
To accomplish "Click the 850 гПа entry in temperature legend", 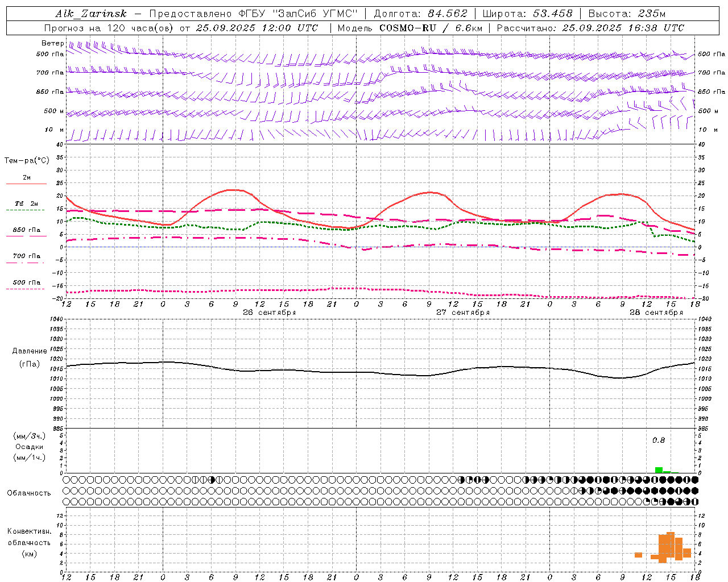I will pos(26,230).
